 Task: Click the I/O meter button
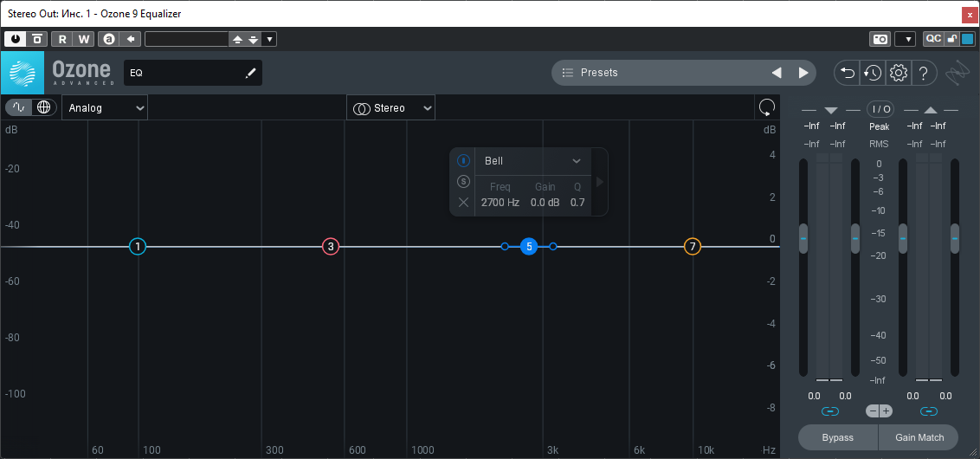point(880,109)
